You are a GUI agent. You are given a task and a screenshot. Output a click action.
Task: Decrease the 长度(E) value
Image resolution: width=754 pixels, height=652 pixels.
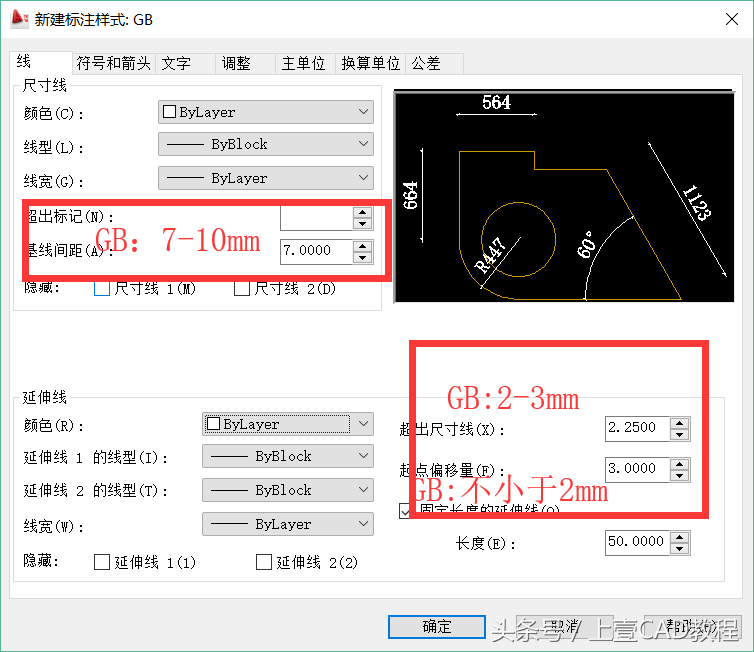pos(679,549)
